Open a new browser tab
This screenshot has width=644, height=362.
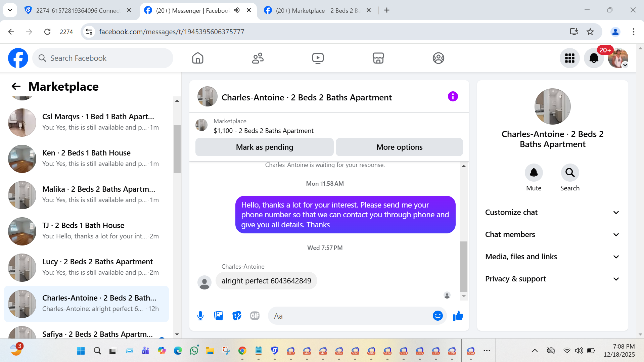click(387, 10)
